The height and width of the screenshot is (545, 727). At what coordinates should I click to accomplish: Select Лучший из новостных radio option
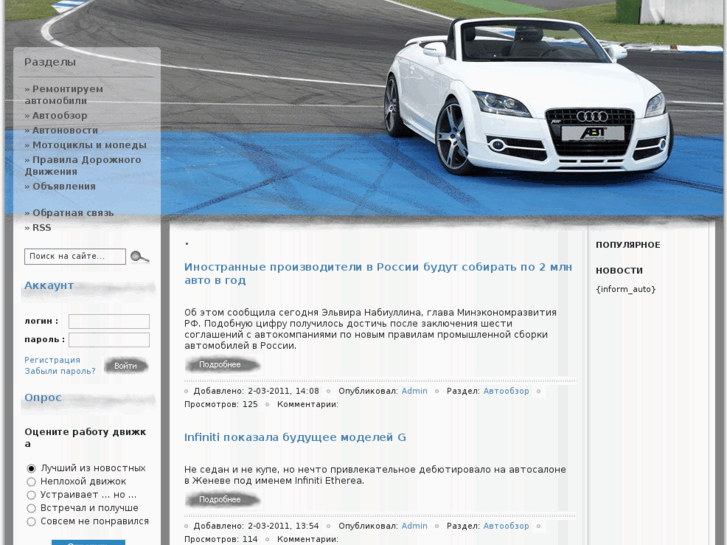pos(31,468)
